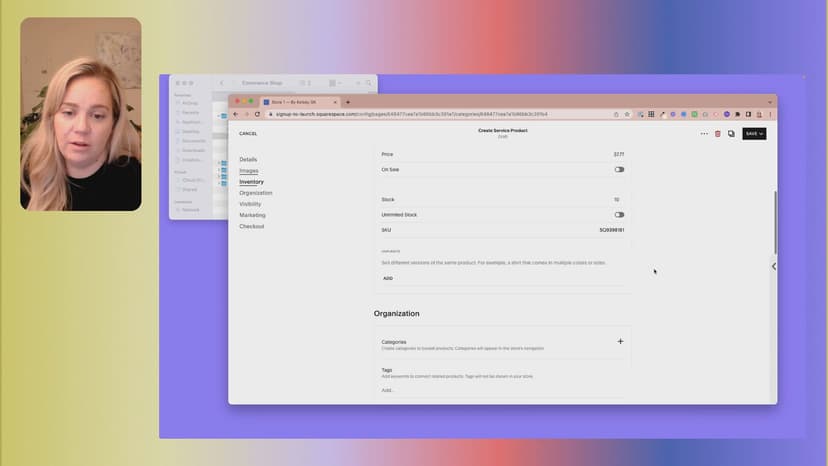Bookmark page with star icon
This screenshot has height=466, width=828.
(x=627, y=114)
